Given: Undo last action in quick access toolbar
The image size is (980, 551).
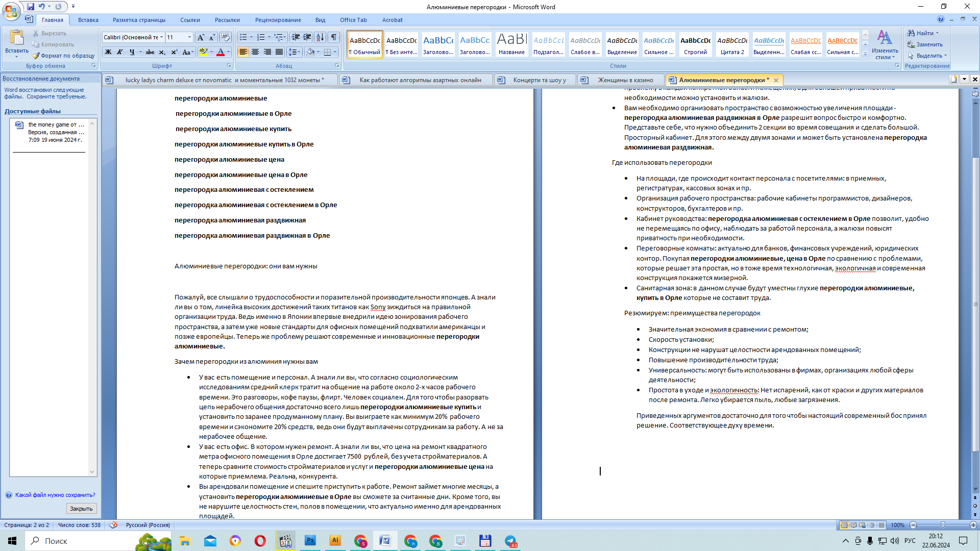Looking at the screenshot, I should pos(42,7).
